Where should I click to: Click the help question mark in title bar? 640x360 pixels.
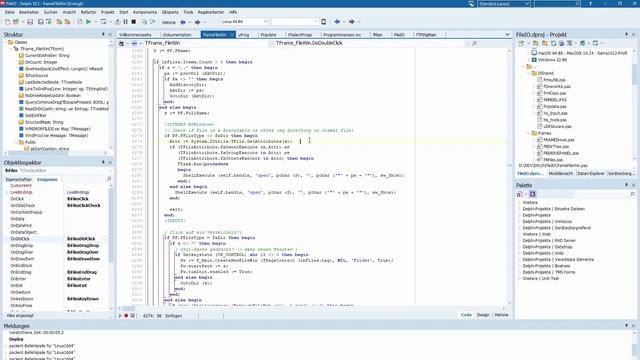coord(590,3)
